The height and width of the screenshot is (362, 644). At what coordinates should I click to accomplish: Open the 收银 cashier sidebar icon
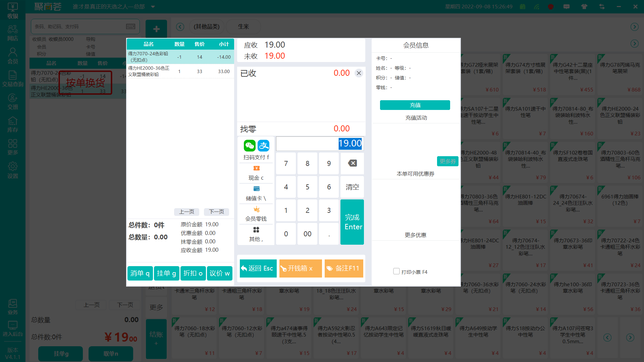click(x=12, y=10)
